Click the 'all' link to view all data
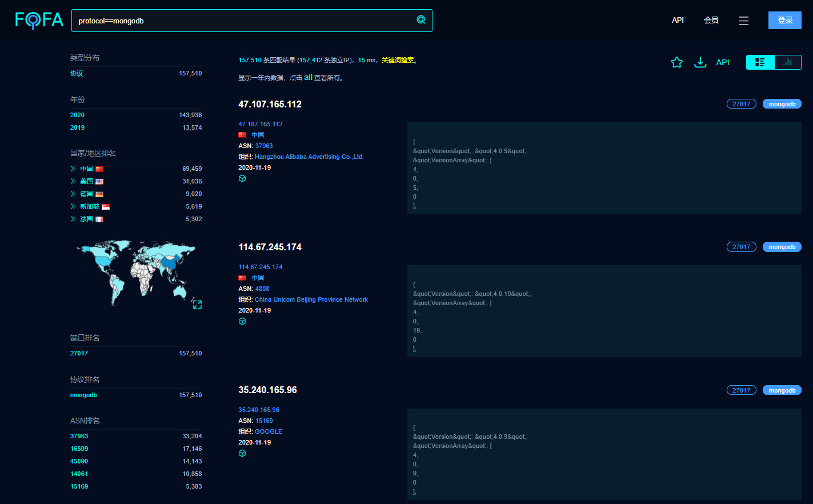The height and width of the screenshot is (504, 813). pos(308,77)
